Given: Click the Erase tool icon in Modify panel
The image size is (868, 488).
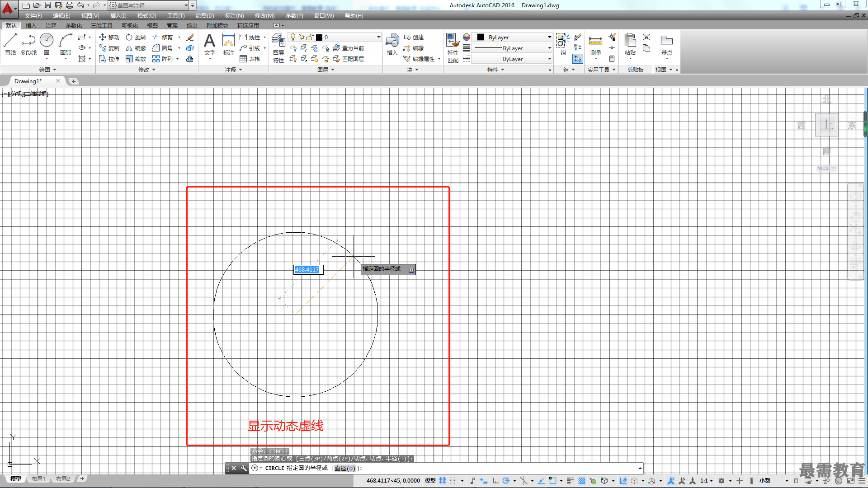Looking at the screenshot, I should click(190, 37).
